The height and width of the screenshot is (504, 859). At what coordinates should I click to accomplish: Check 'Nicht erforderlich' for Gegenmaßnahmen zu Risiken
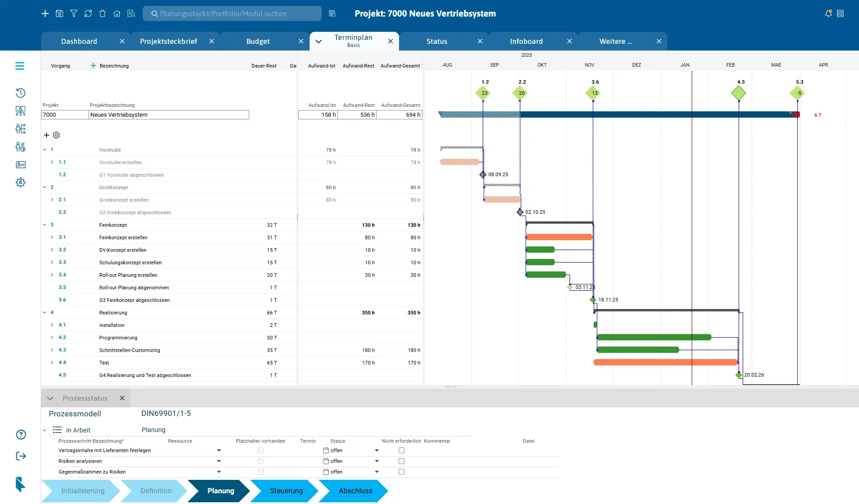click(x=401, y=472)
